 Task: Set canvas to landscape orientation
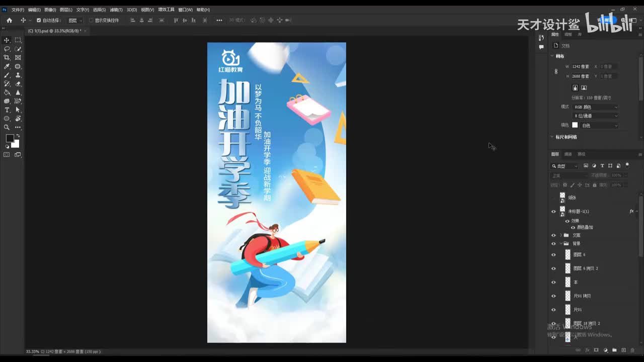click(584, 87)
